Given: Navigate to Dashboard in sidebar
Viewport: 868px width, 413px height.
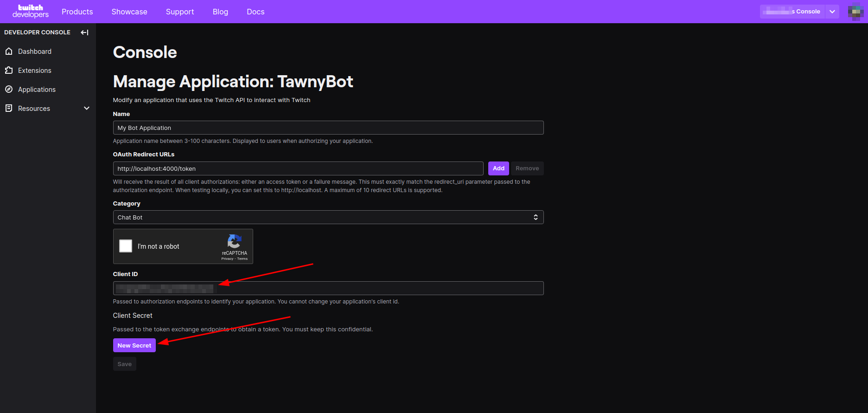Looking at the screenshot, I should [x=35, y=52].
